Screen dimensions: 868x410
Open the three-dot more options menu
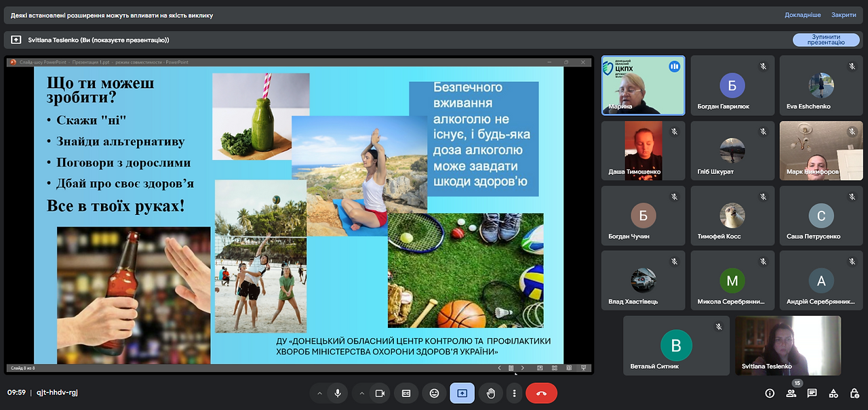(515, 393)
